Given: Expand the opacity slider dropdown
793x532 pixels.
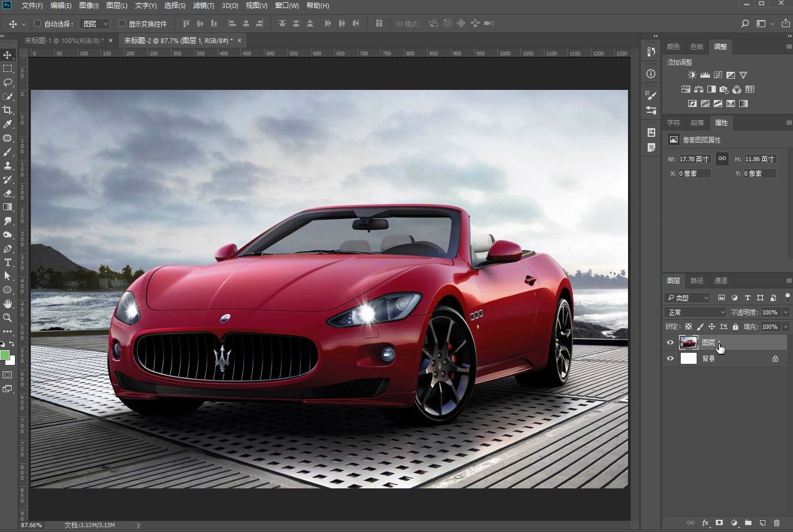Looking at the screenshot, I should pos(786,312).
